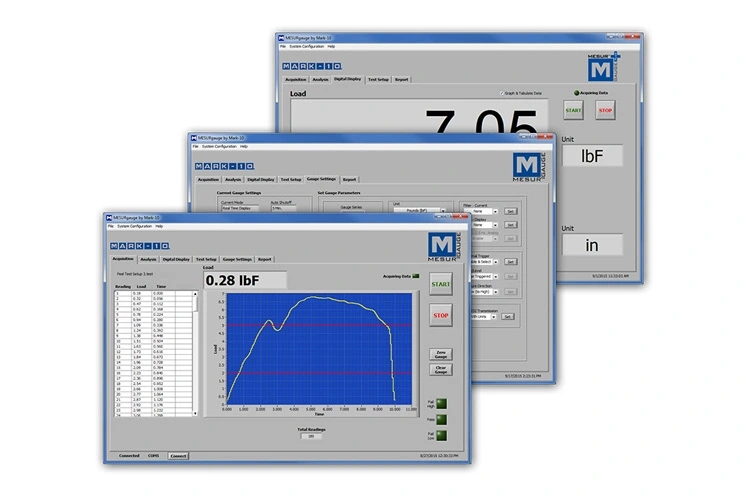Click the MESUR gauge logo in the middle window

pyautogui.click(x=529, y=167)
